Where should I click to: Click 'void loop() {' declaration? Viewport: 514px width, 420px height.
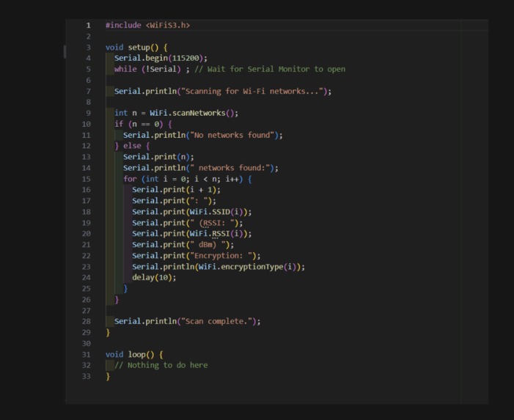(134, 355)
